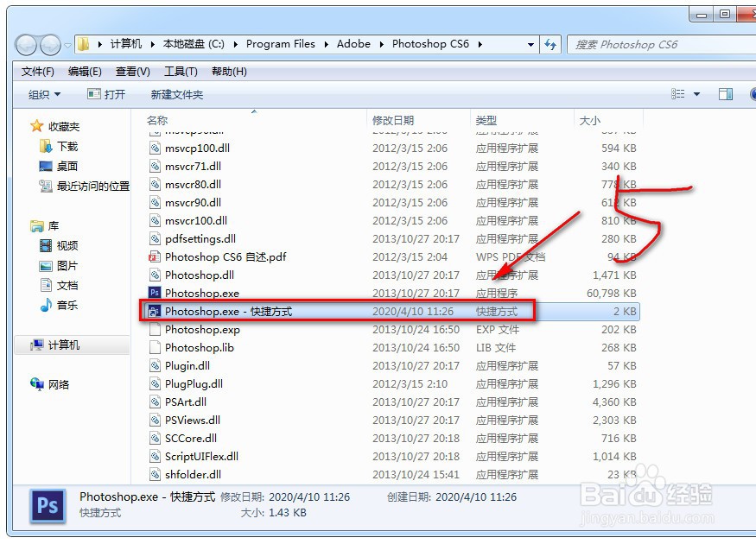The width and height of the screenshot is (756, 544).
Task: Open the 组织 dropdown in the toolbar
Action: 44,94
